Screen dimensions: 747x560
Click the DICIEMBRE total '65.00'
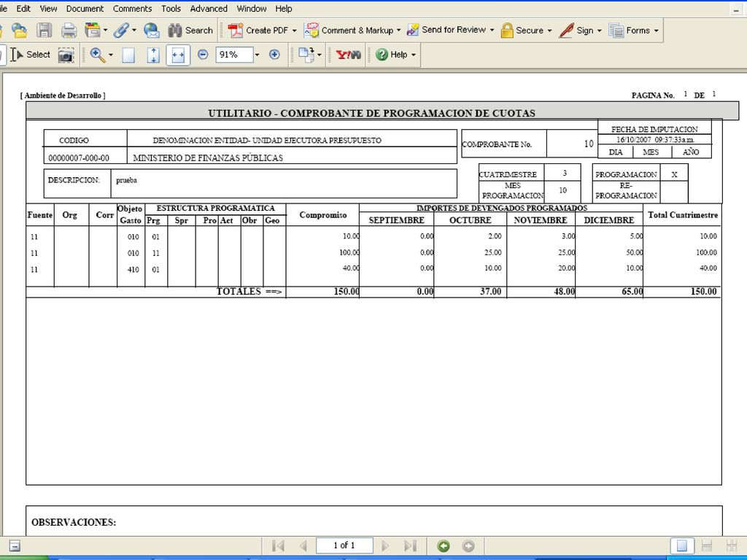point(632,292)
